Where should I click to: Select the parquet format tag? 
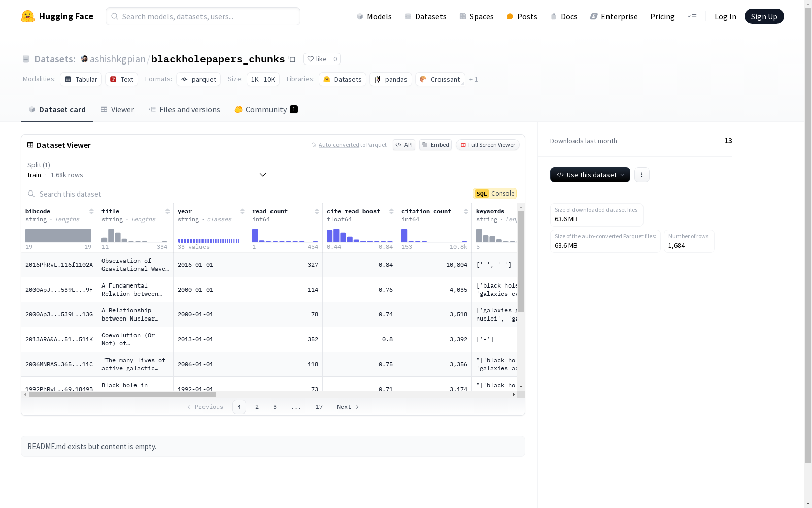[x=198, y=79]
